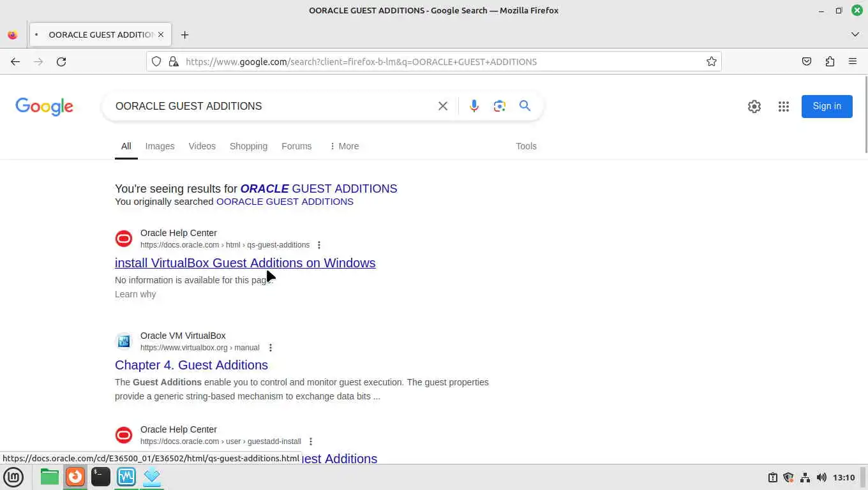Open the Firefox application menu
Image resolution: width=868 pixels, height=490 pixels.
point(853,61)
